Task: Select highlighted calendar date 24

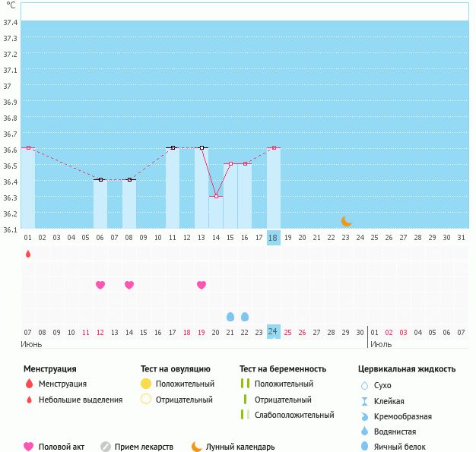Action: point(274,332)
